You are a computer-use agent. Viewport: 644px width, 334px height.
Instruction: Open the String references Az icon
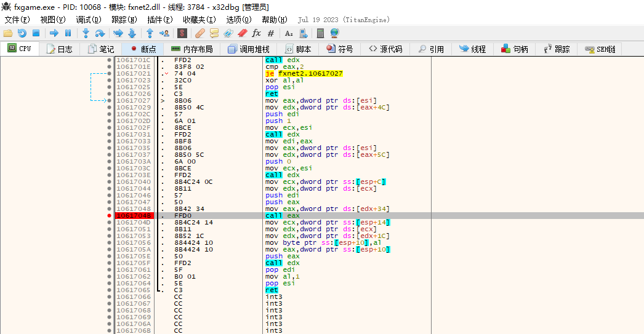pyautogui.click(x=289, y=33)
